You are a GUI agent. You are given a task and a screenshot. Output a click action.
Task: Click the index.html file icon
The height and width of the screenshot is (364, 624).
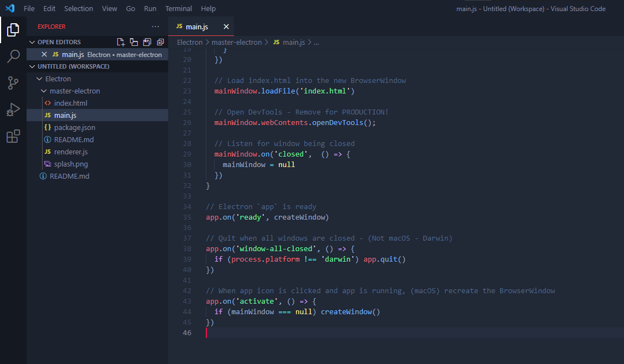pos(48,103)
